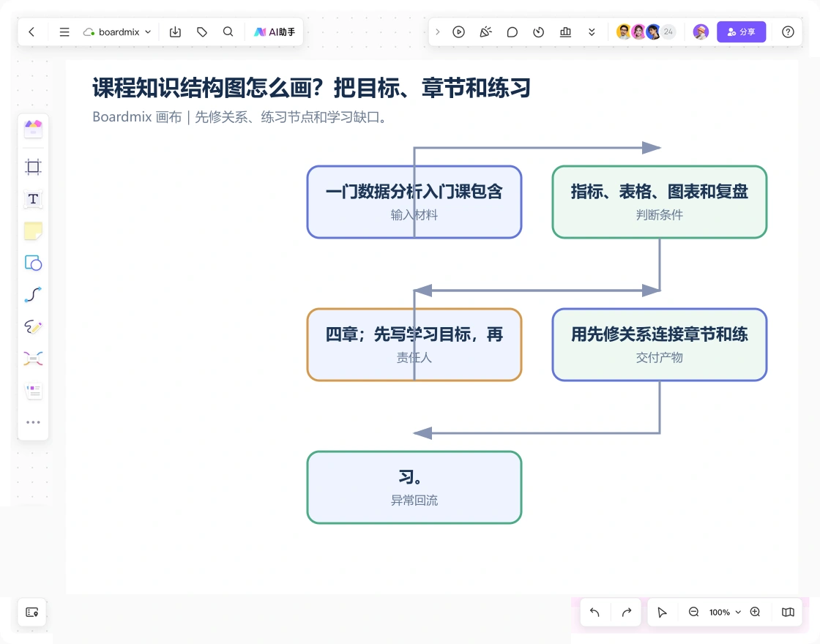Click the 分享 share button
Screen dimensions: 820x644
pos(741,32)
